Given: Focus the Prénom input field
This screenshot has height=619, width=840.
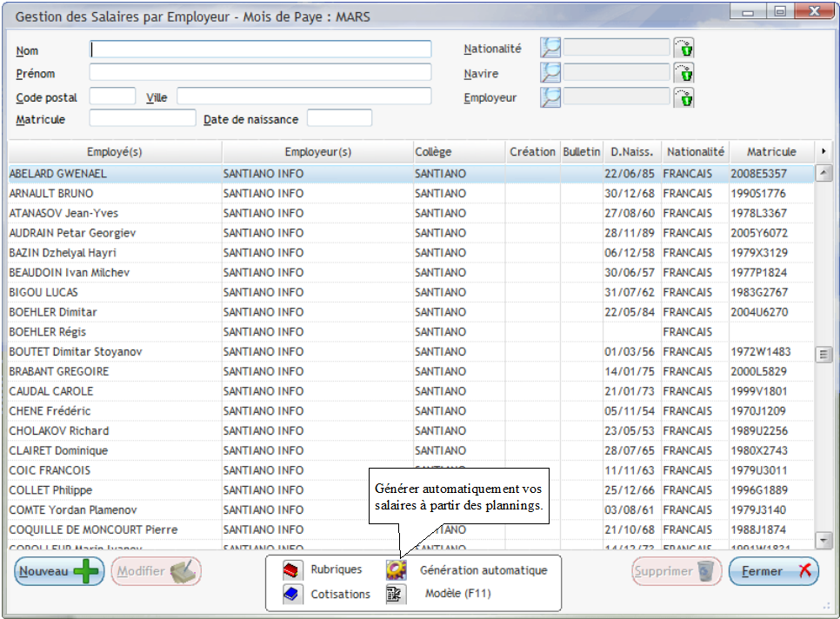Looking at the screenshot, I should tap(260, 73).
